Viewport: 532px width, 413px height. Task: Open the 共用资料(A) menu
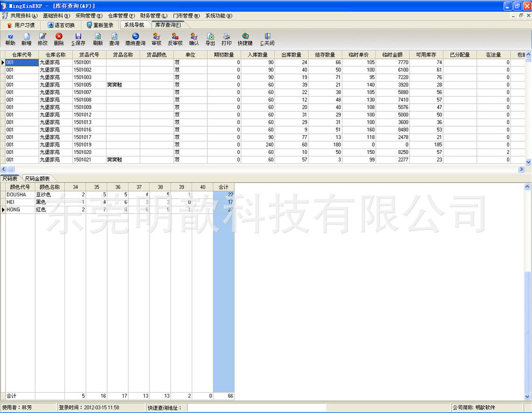coord(23,16)
